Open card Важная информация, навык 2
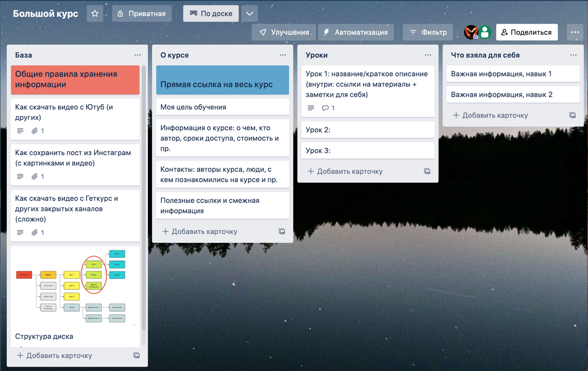Viewport: 588px width, 371px height. [514, 94]
